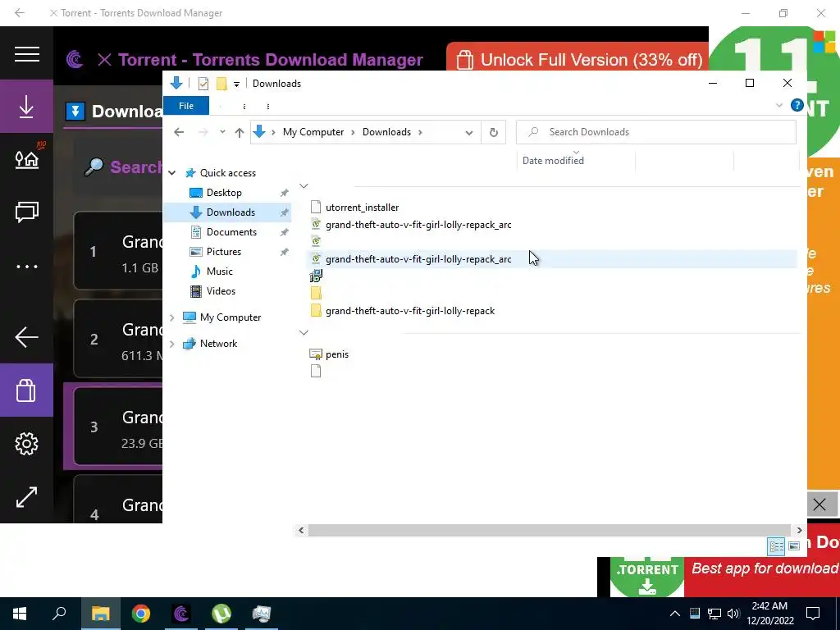840x630 pixels.
Task: Click the Torrent window title bar back arrow
Action: [x=20, y=13]
